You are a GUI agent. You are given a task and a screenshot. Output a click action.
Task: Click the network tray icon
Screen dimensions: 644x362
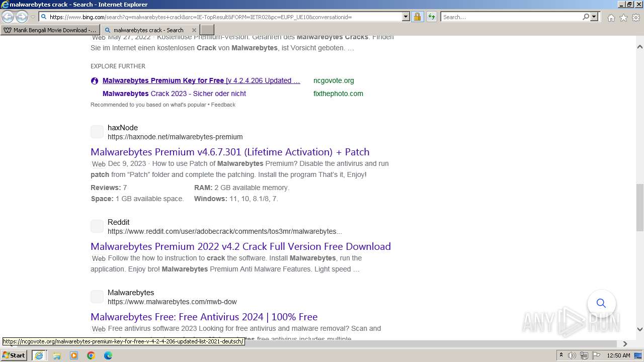coord(584,355)
